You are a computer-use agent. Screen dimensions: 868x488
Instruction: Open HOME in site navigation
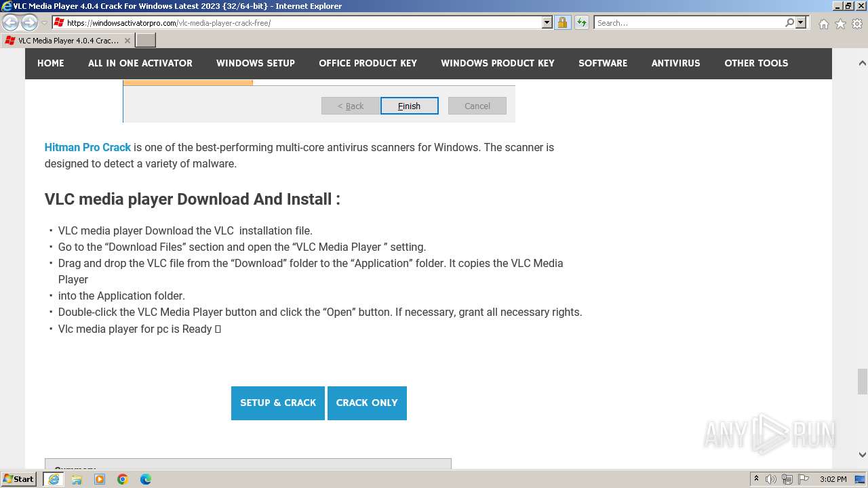51,63
